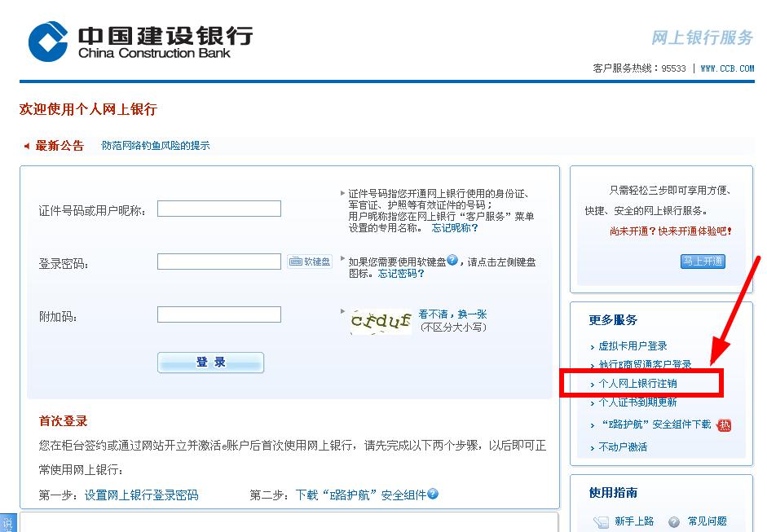
Task: Click the 使用指南 heading
Action: (613, 492)
